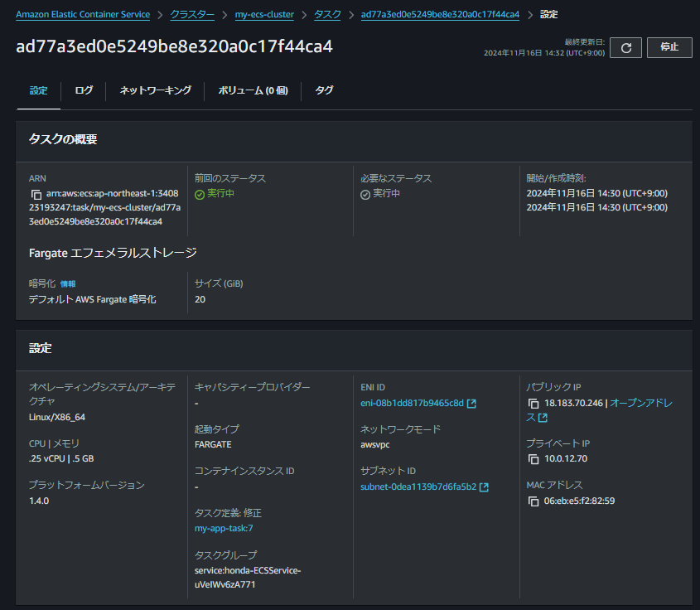
Task: Open クラスター breadcrumb link
Action: 192,14
